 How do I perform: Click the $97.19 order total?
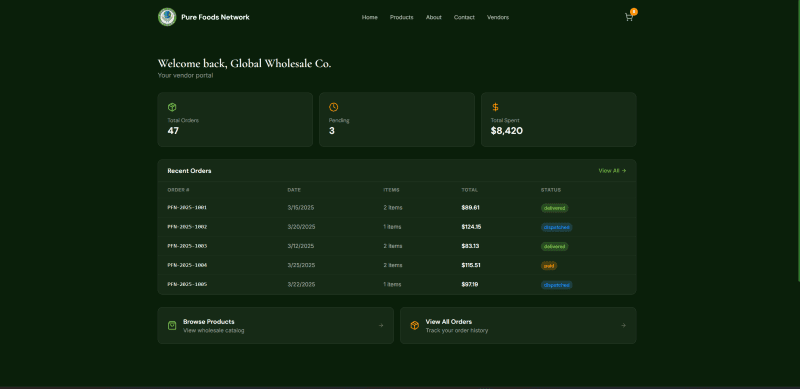pos(470,284)
